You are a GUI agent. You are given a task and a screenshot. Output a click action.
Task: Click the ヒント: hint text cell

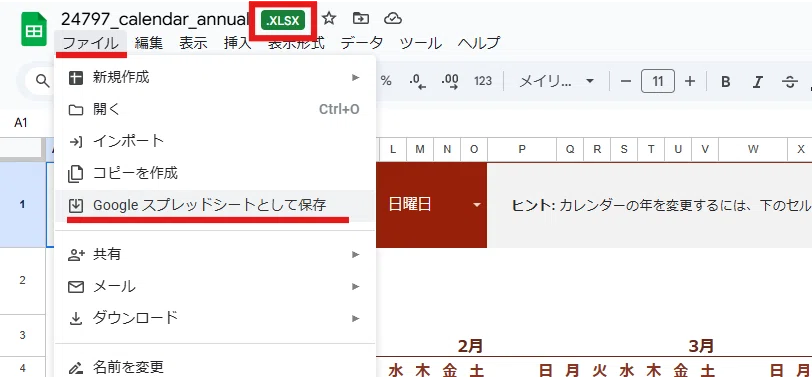click(649, 205)
